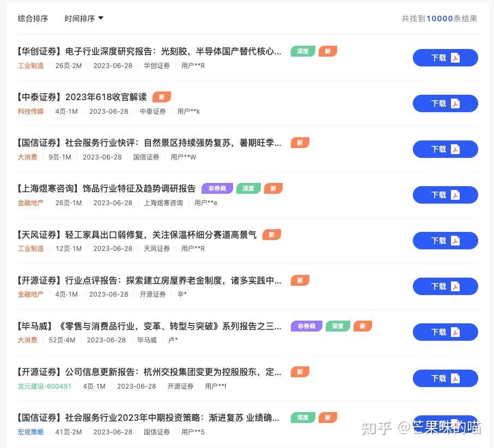Click uploader 用户**k
The image size is (494, 448).
pos(188,111)
